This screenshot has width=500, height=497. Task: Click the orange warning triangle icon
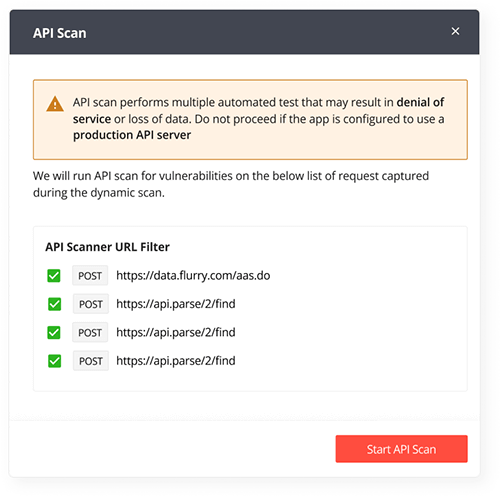[55, 104]
